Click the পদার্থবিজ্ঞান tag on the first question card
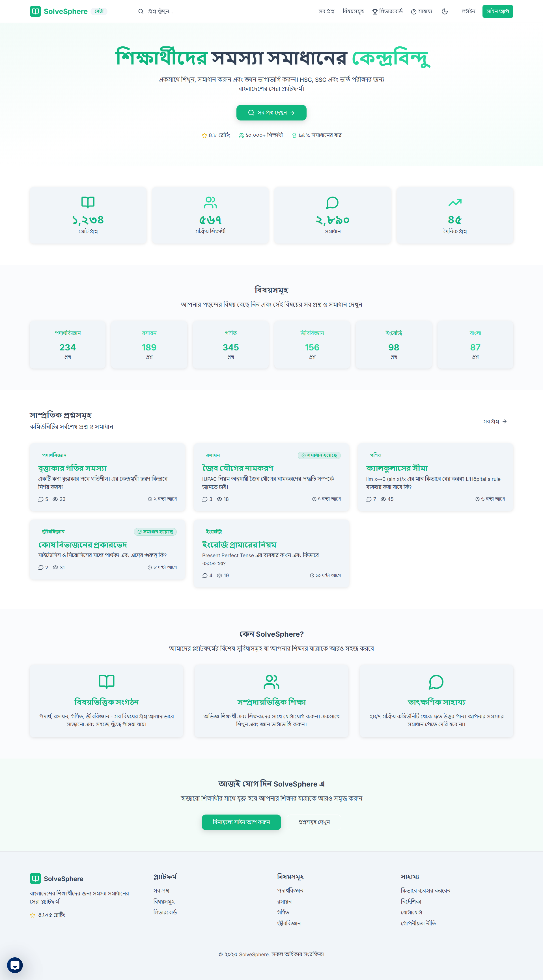This screenshot has width=543, height=980. (x=54, y=455)
